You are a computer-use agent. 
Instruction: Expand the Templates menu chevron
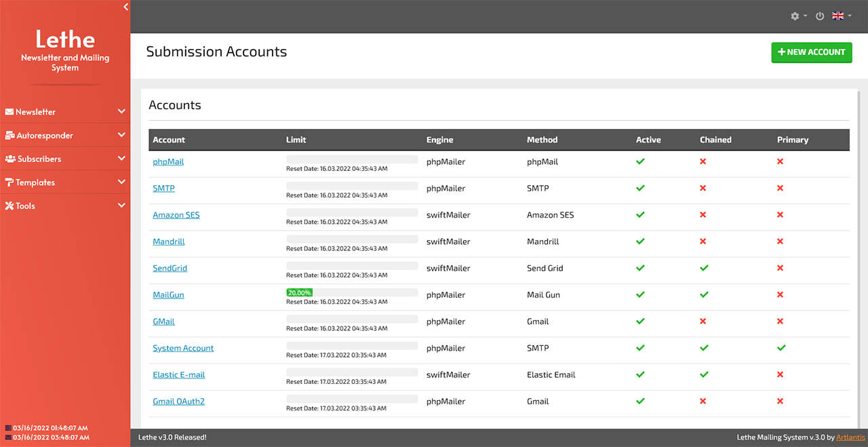(121, 182)
